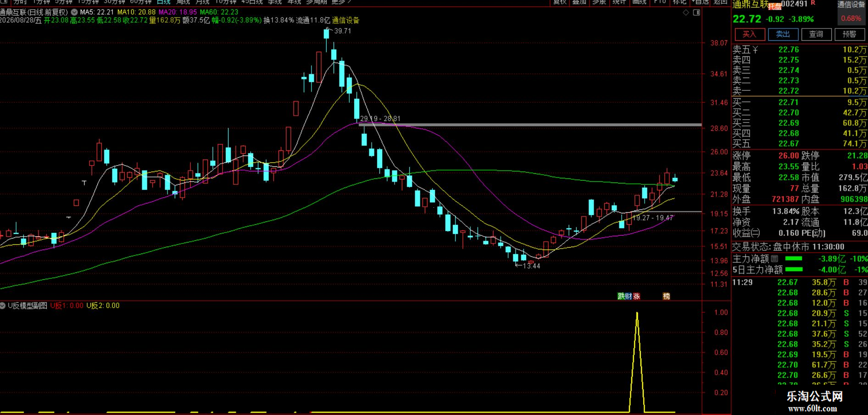Click the 卖一 ask price 22.72

click(x=789, y=91)
